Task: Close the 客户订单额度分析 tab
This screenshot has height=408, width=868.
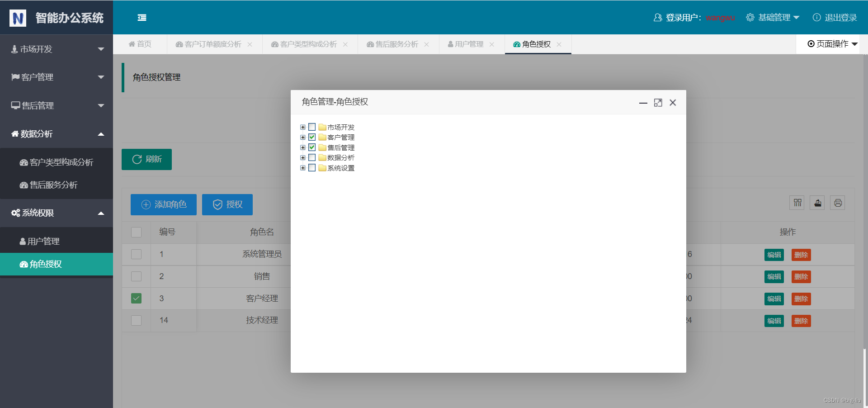Action: pyautogui.click(x=250, y=44)
